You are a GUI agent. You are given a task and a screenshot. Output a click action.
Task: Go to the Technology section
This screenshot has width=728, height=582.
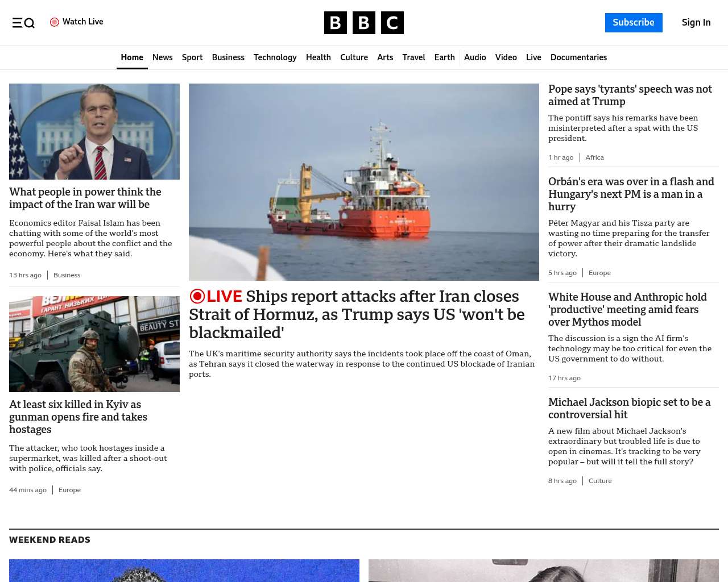click(275, 57)
